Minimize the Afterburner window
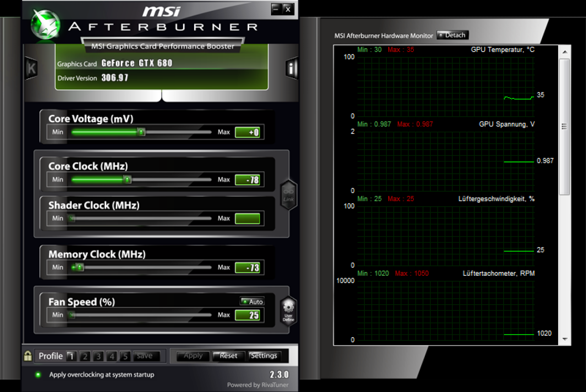The width and height of the screenshot is (586, 392). (x=276, y=9)
